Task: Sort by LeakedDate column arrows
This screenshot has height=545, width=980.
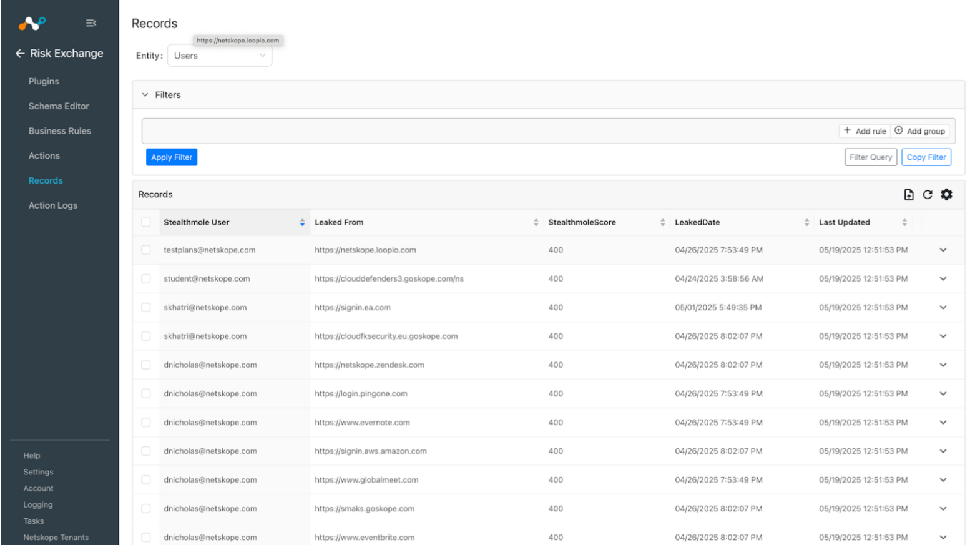Action: pos(806,222)
